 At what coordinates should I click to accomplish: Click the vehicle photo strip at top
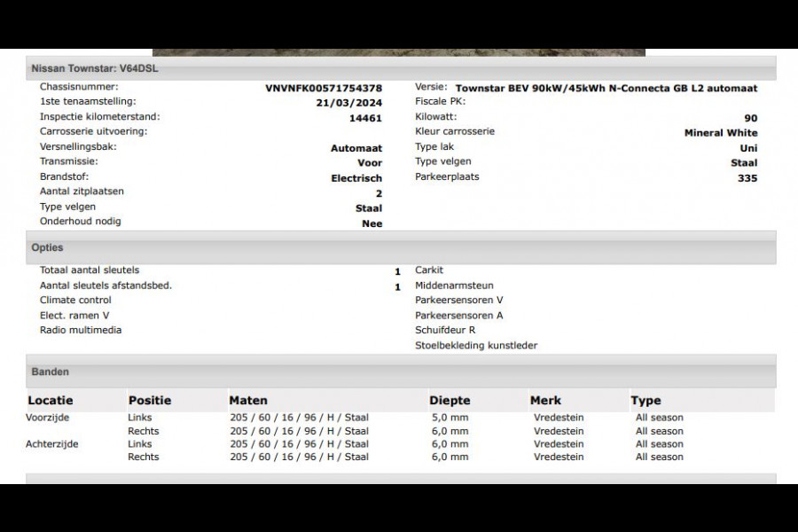399,51
